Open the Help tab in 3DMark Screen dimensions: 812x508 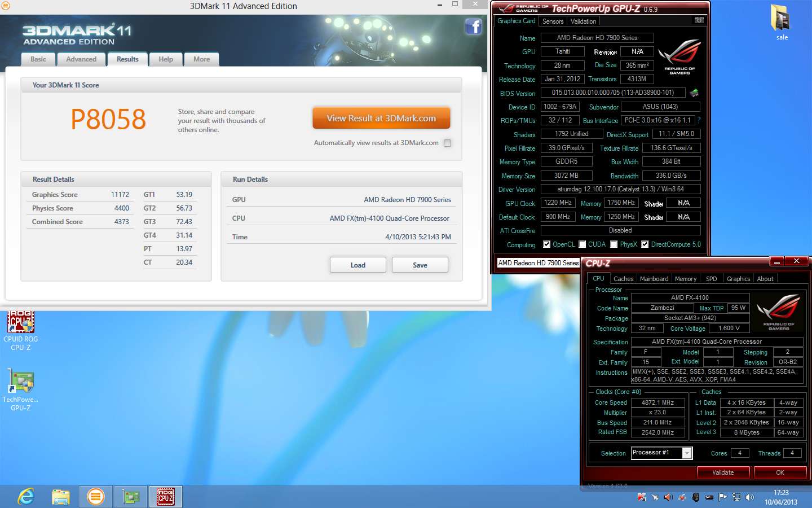point(166,59)
